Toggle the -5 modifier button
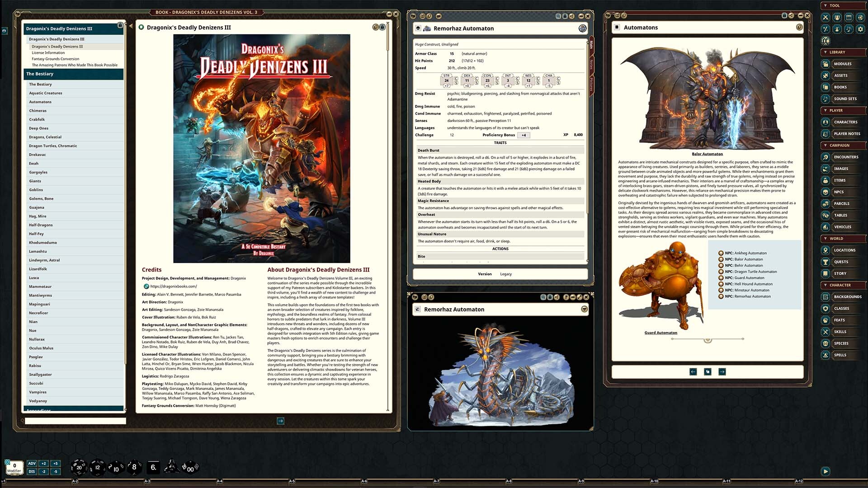 [55, 471]
